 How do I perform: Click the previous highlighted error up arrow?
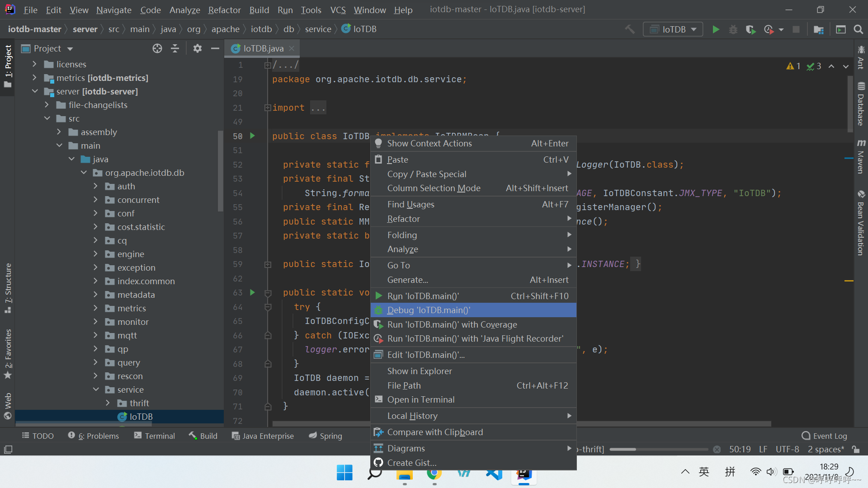(831, 66)
